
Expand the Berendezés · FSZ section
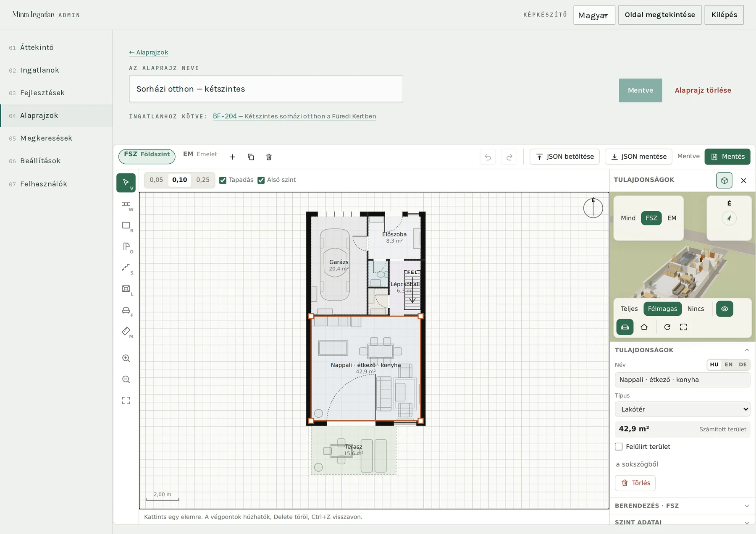click(x=682, y=506)
